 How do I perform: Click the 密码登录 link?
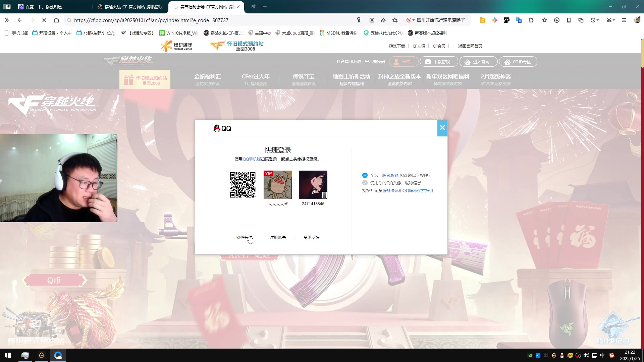[x=244, y=237]
